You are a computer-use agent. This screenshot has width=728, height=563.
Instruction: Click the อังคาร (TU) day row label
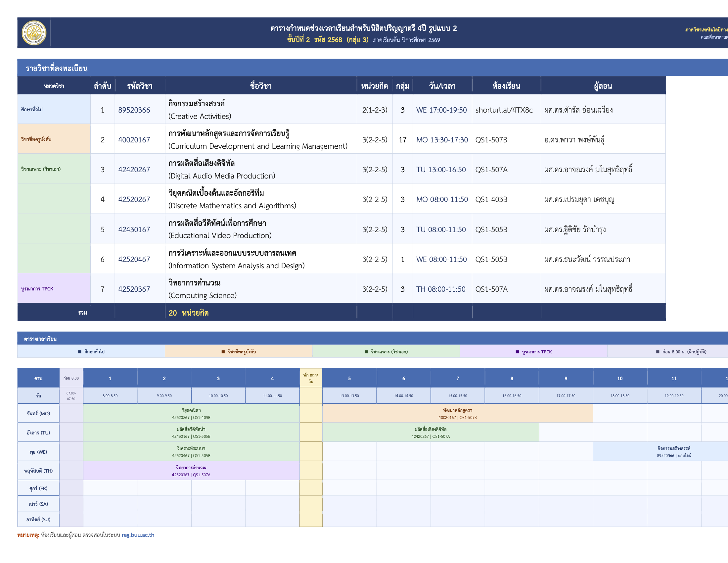pos(38,432)
